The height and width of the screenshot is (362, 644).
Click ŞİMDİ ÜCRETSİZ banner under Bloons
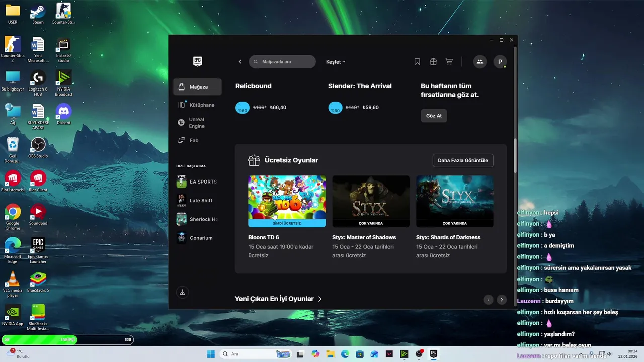[287, 223]
